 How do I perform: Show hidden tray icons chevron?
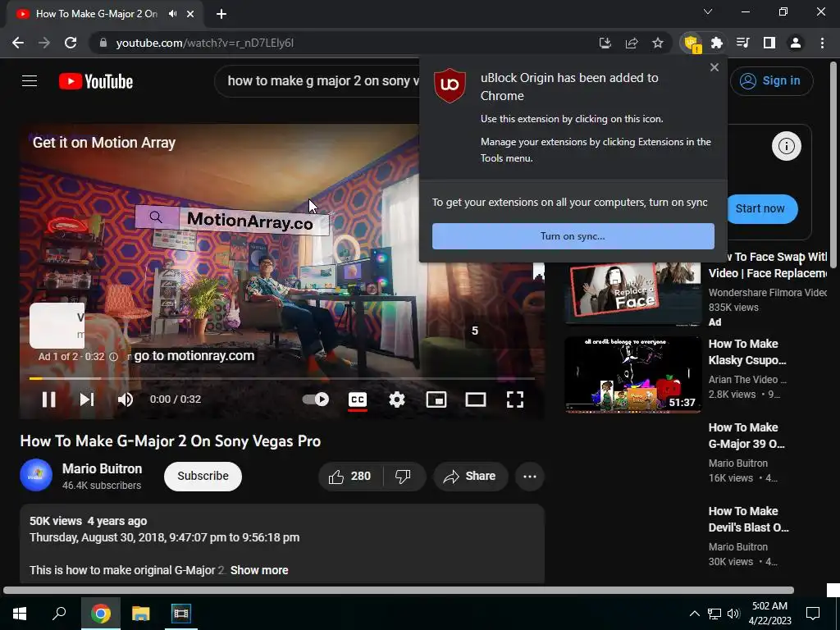click(694, 614)
